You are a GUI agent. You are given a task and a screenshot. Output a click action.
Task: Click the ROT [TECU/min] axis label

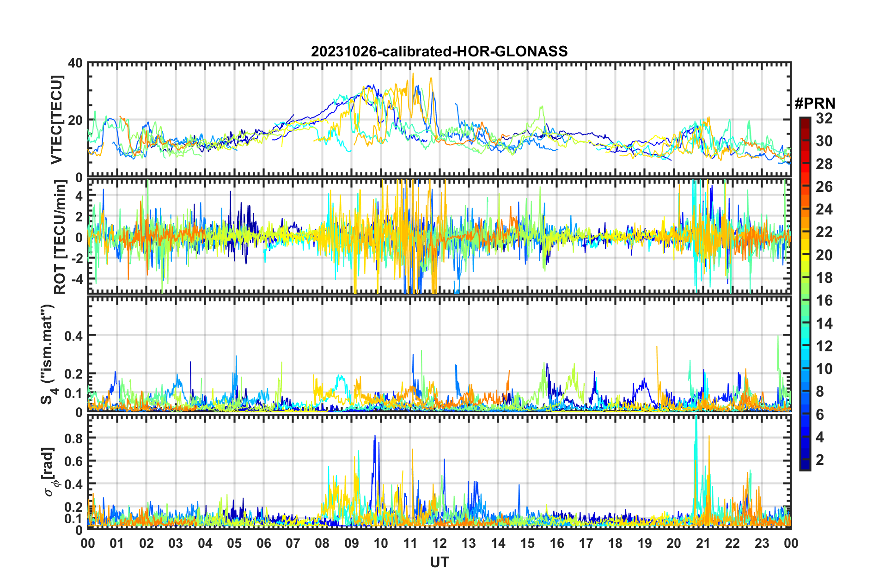(x=60, y=237)
